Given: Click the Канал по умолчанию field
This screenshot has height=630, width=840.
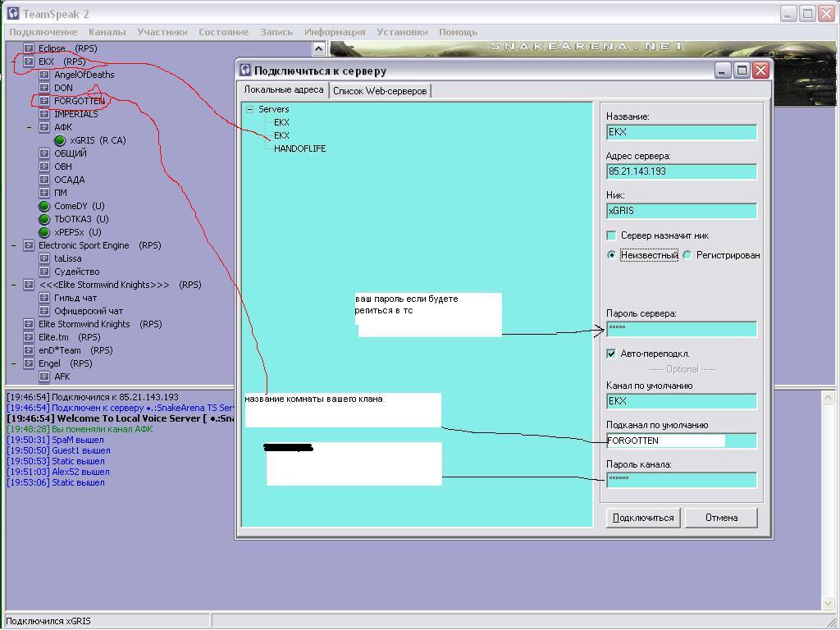Looking at the screenshot, I should tap(682, 400).
